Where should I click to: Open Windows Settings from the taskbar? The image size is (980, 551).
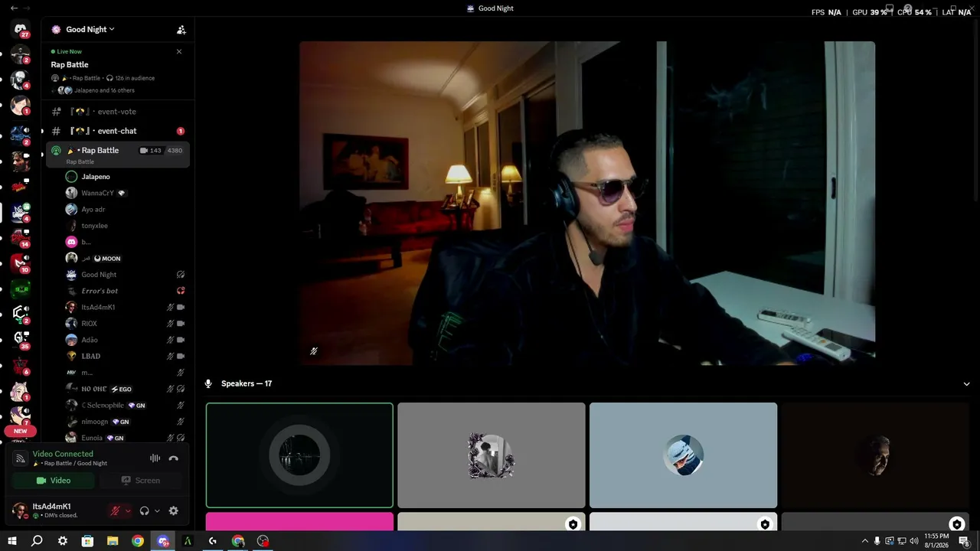(62, 541)
